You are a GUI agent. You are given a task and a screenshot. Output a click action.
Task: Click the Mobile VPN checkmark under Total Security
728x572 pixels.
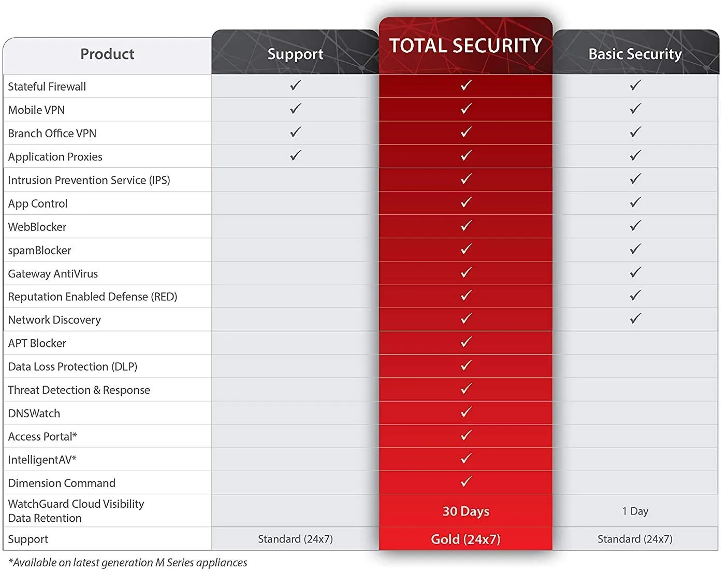pyautogui.click(x=466, y=109)
